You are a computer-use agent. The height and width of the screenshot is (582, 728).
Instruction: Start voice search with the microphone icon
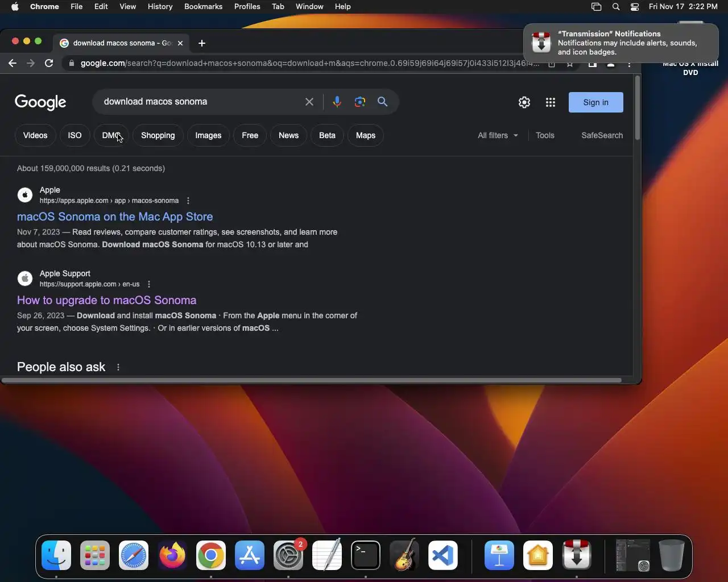[x=337, y=102]
